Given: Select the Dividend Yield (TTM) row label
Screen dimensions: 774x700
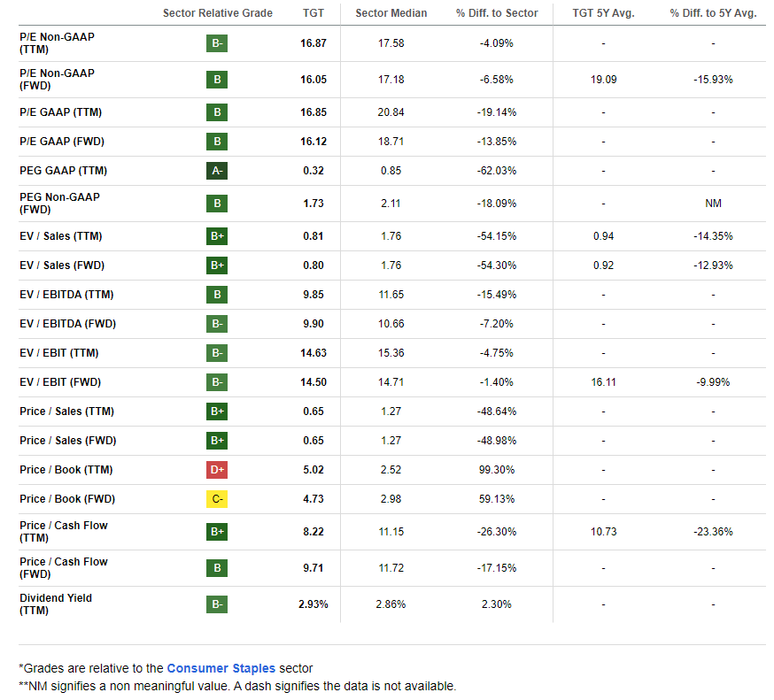Looking at the screenshot, I should (55, 604).
